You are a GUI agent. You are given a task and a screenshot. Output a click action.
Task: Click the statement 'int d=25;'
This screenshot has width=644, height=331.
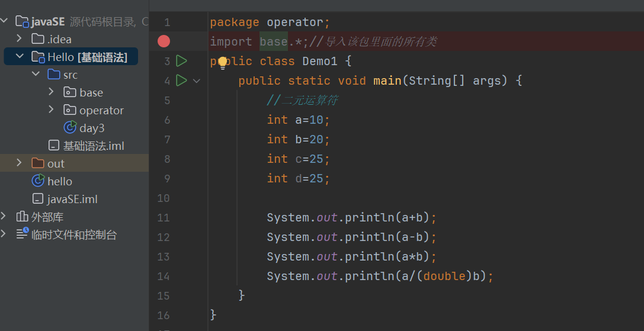click(299, 178)
